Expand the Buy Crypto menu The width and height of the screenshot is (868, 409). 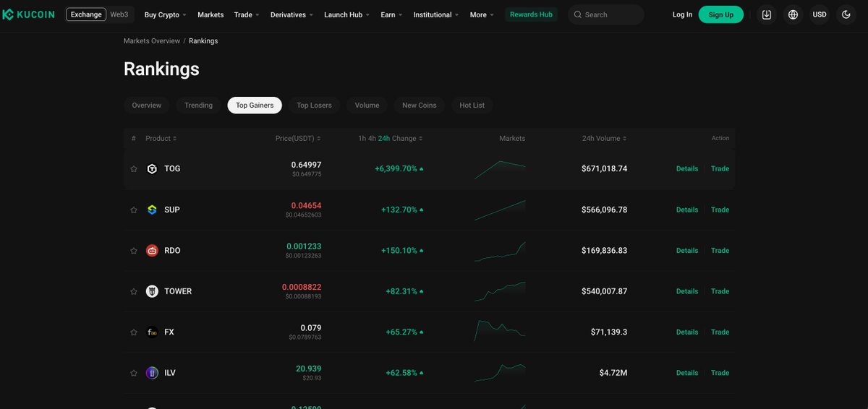[x=165, y=14]
